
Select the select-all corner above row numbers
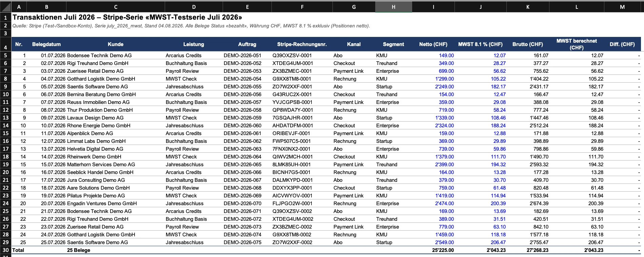point(5,7)
